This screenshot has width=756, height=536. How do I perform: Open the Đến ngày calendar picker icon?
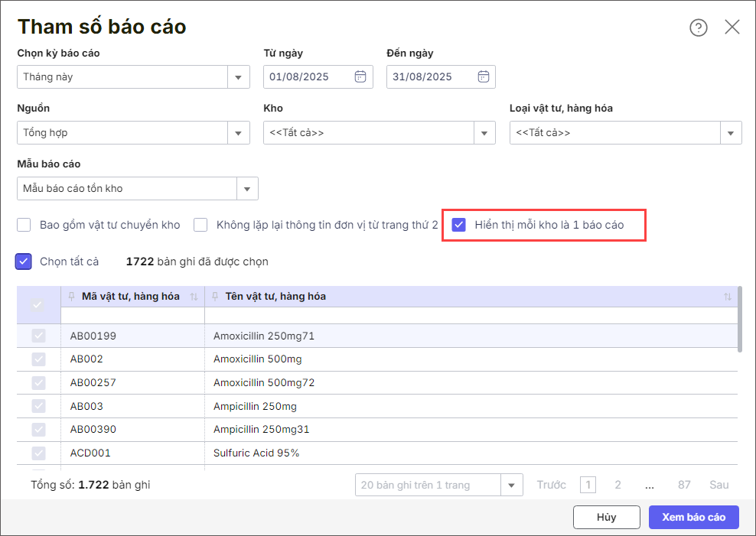coord(483,76)
